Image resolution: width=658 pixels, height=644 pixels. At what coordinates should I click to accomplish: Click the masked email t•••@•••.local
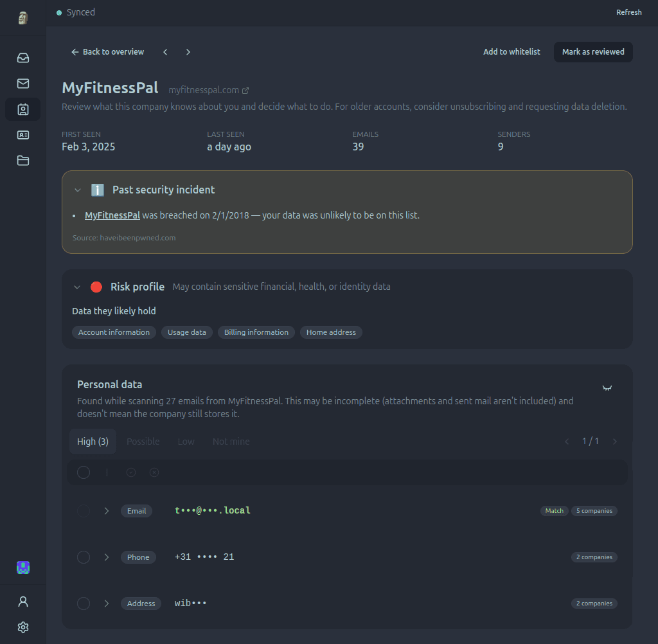tap(213, 510)
